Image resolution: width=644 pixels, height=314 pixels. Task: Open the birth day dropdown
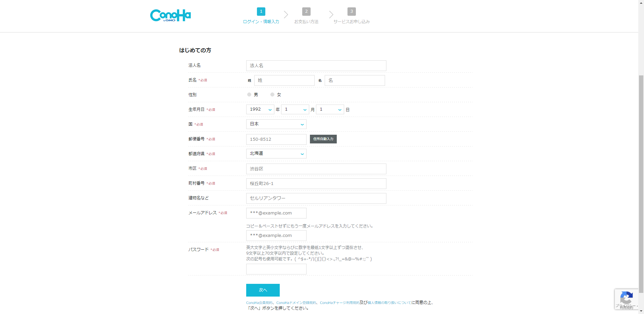pos(330,110)
